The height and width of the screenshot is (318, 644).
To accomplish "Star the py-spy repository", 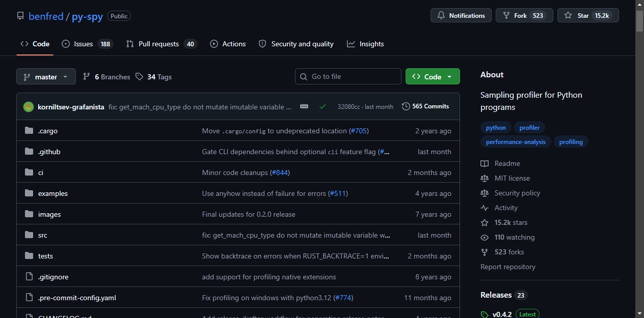I will coord(588,15).
